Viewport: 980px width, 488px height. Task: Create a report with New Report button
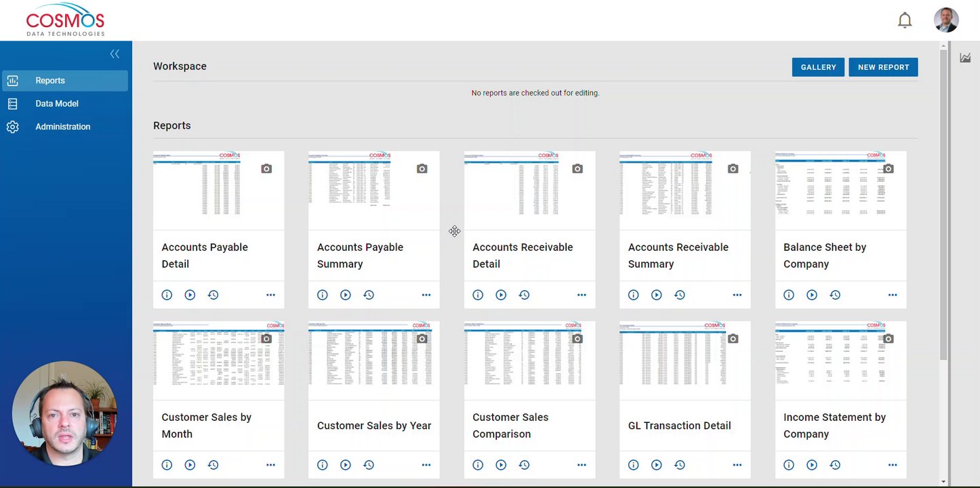(x=883, y=67)
